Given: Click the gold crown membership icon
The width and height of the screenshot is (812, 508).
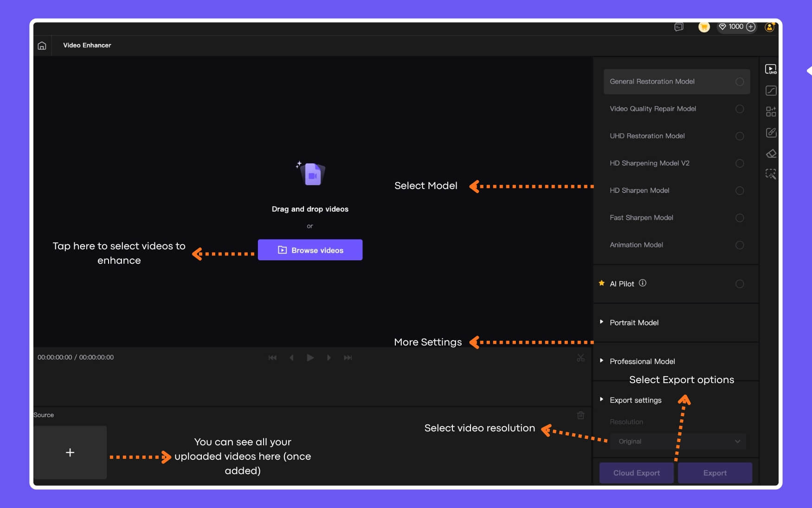Looking at the screenshot, I should point(704,26).
